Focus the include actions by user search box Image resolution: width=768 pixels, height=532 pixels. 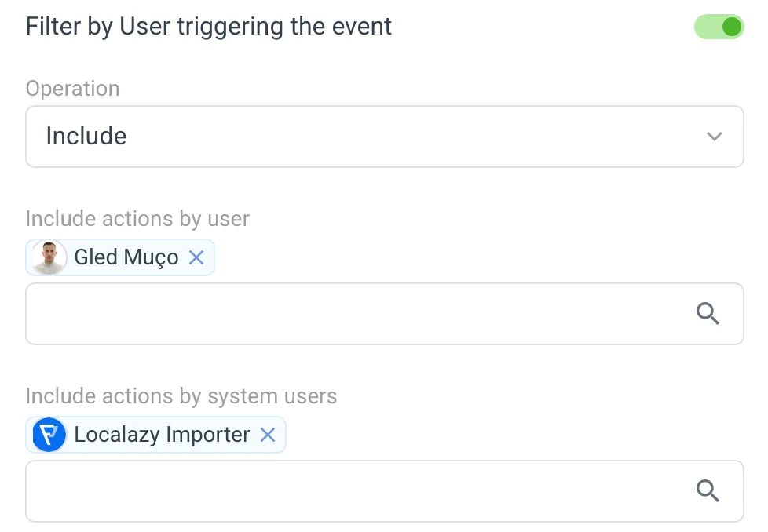coord(353,314)
